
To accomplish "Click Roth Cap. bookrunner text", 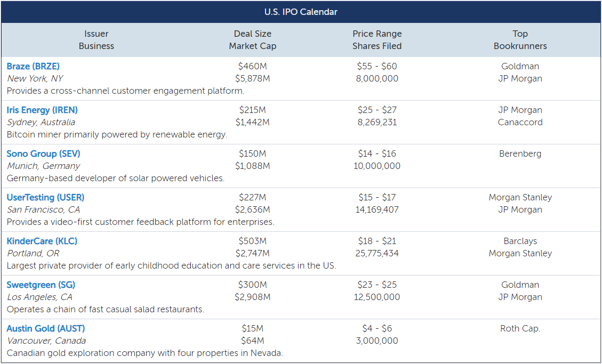I will [x=520, y=329].
